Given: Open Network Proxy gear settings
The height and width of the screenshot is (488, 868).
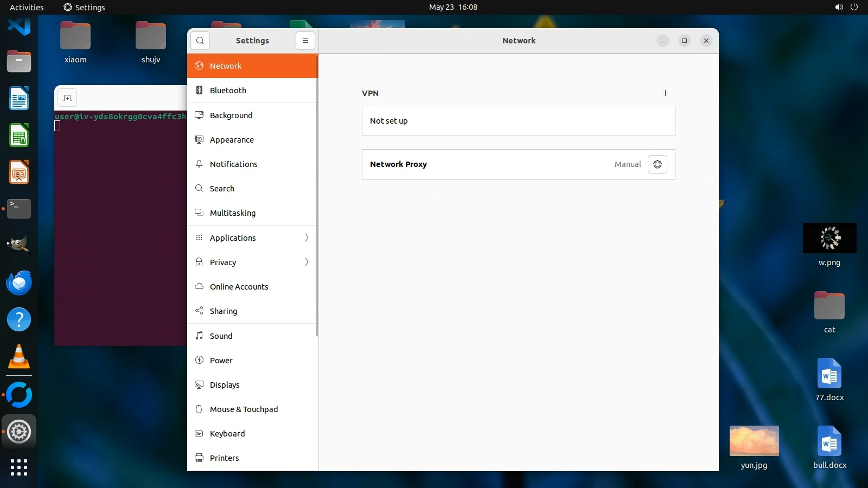Looking at the screenshot, I should click(x=657, y=164).
